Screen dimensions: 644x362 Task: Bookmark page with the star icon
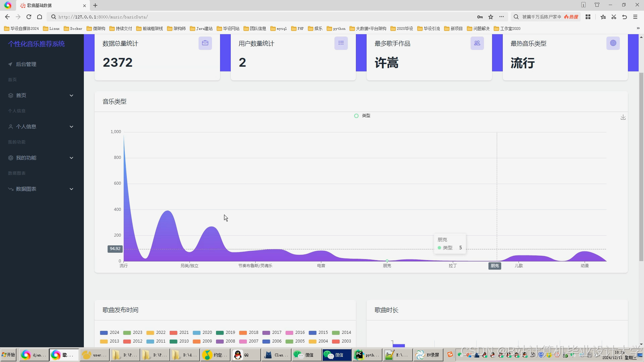tap(491, 17)
